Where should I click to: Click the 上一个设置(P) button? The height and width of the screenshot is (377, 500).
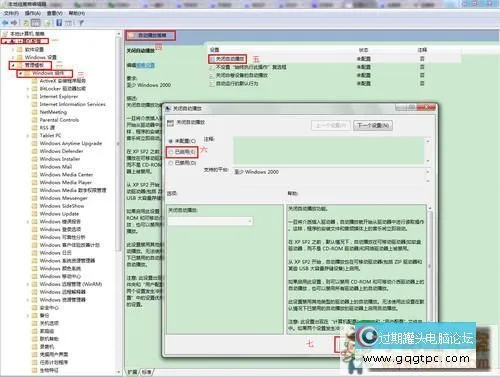coord(331,126)
